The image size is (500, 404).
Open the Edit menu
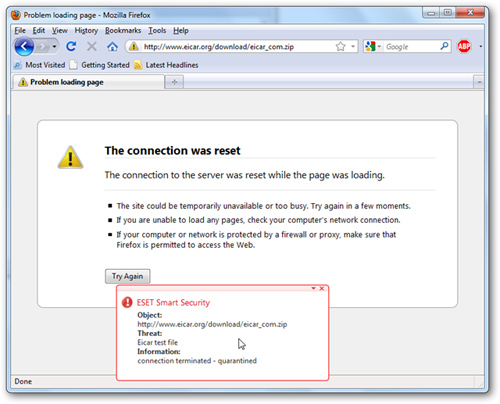point(38,30)
